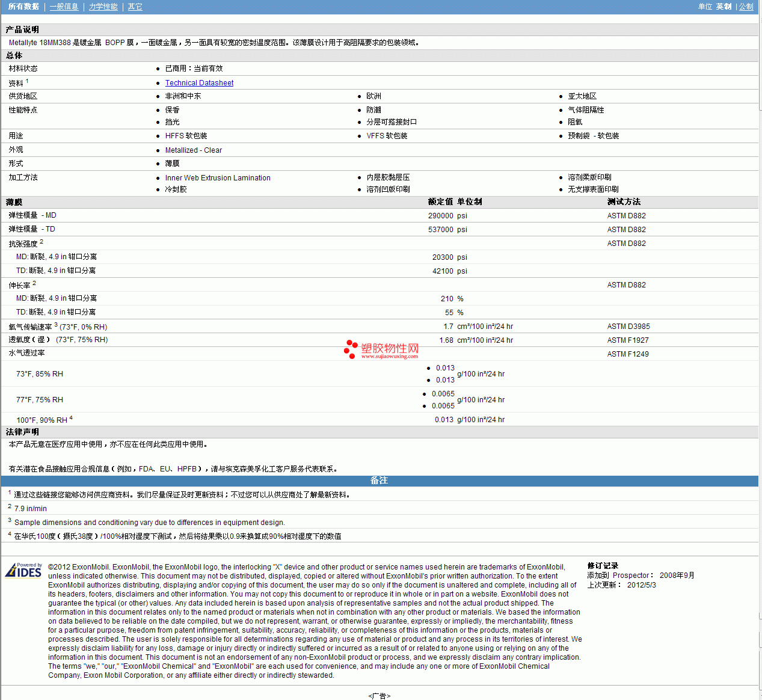Click the 亚太地区 region
This screenshot has width=762, height=700.
[x=582, y=96]
